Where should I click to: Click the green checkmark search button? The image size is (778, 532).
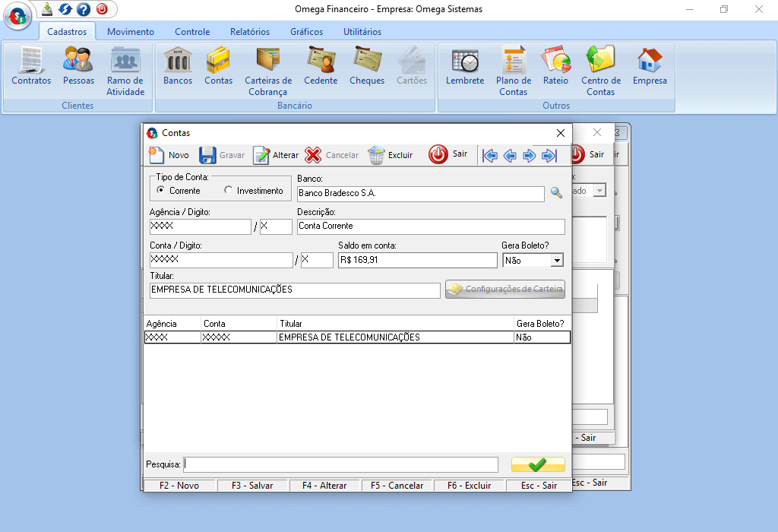(538, 464)
